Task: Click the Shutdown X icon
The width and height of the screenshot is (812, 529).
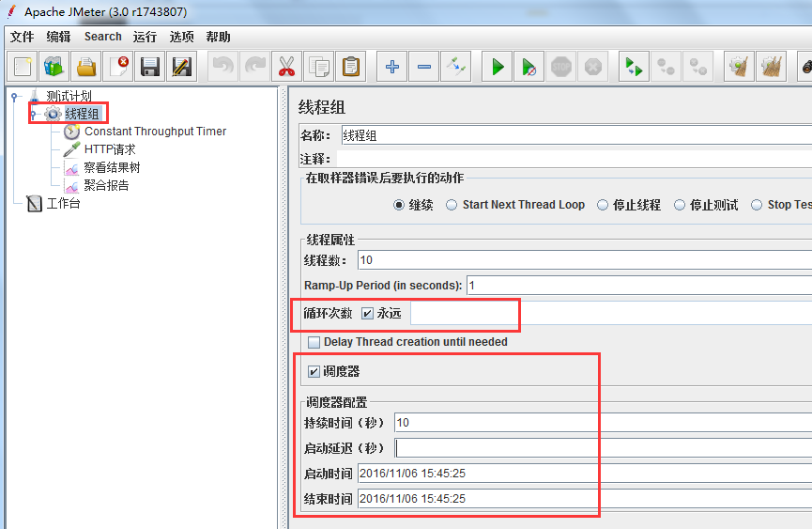Action: click(x=593, y=67)
